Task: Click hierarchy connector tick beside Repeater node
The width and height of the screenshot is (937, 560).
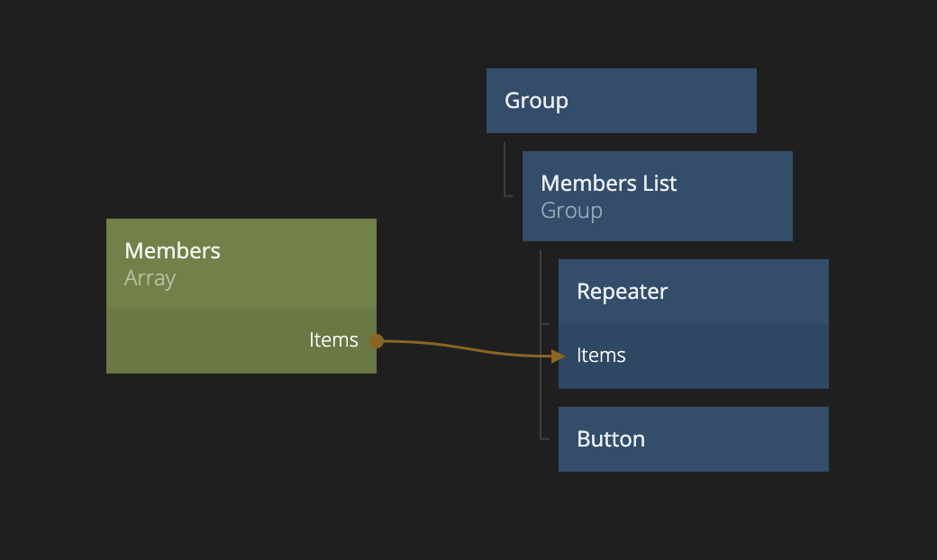Action: click(544, 322)
